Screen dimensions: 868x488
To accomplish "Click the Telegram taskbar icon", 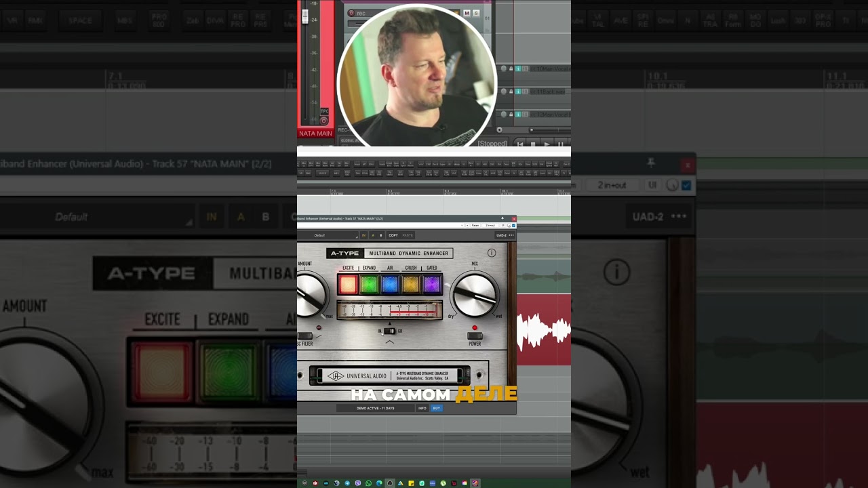I will pyautogui.click(x=347, y=483).
